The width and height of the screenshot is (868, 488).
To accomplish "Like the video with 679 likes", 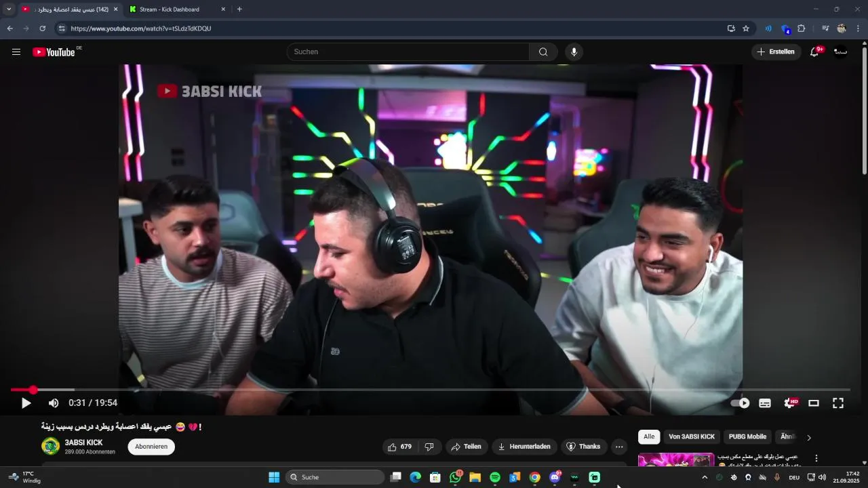I will click(399, 447).
